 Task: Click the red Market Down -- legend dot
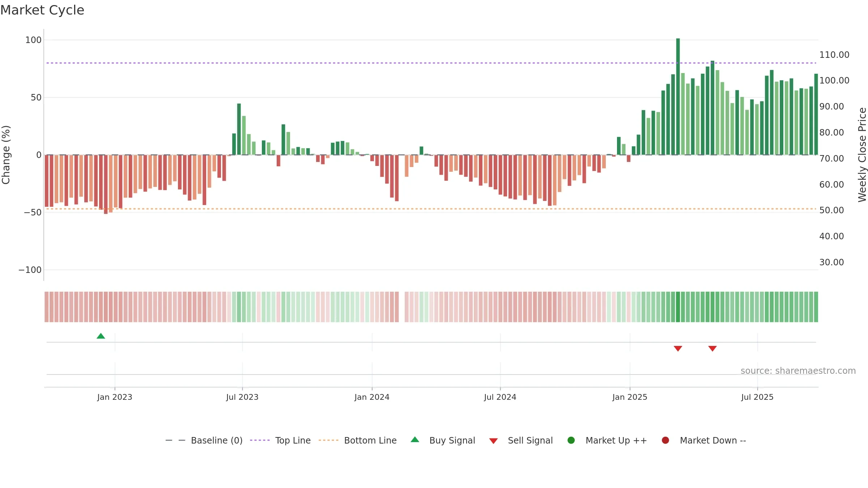click(665, 440)
